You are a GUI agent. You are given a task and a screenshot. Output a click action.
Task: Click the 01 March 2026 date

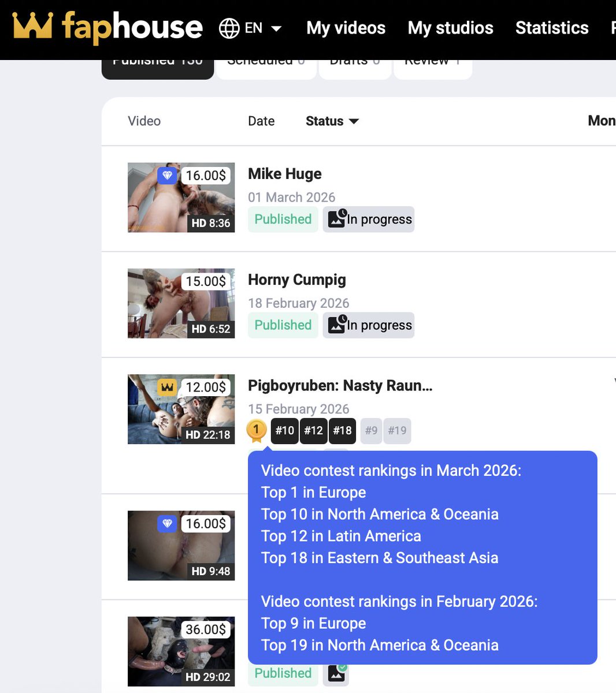[291, 198]
